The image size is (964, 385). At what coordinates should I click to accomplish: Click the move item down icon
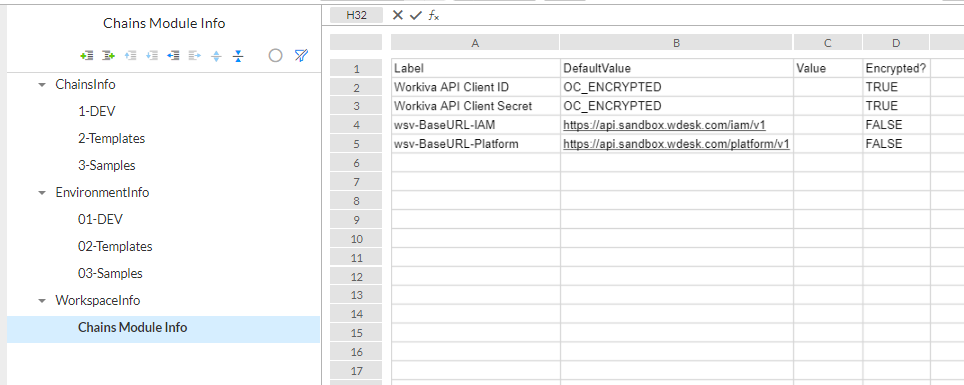coord(152,56)
